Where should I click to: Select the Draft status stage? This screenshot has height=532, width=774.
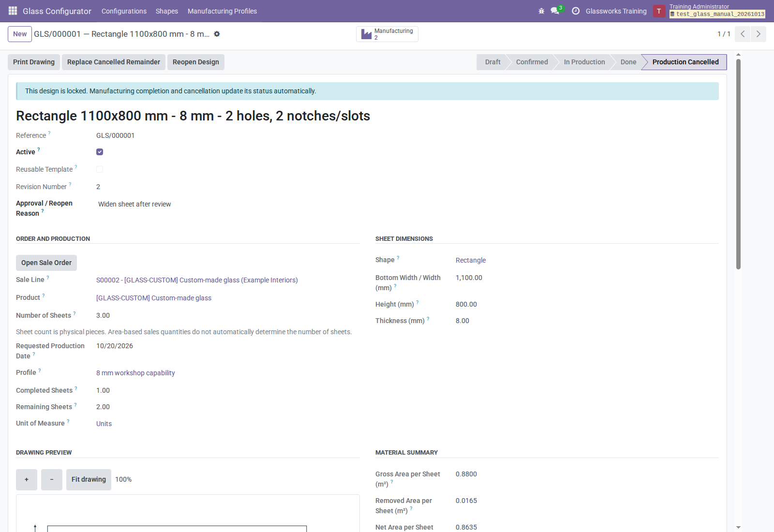tap(492, 62)
